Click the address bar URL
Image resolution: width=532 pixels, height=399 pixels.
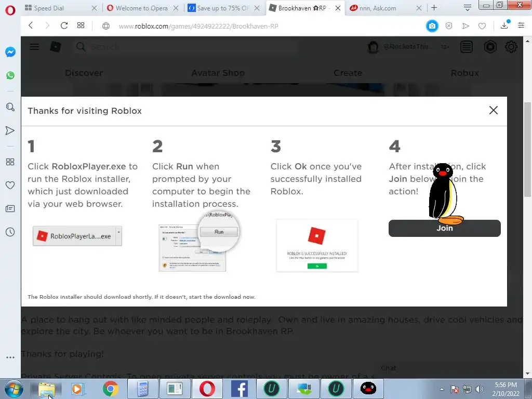pyautogui.click(x=198, y=26)
